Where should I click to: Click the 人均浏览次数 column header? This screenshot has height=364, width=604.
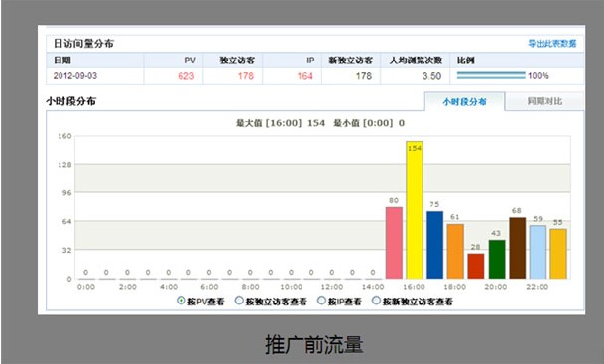pyautogui.click(x=416, y=61)
